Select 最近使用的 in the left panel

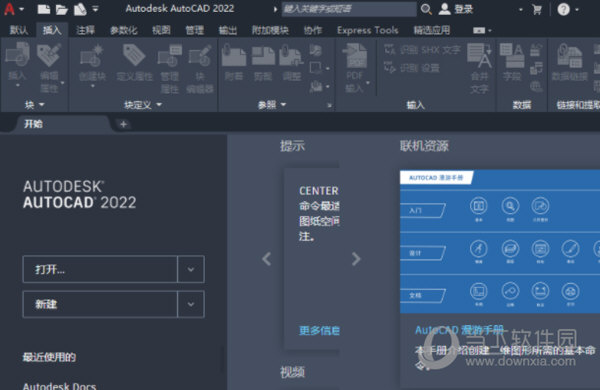[49, 357]
